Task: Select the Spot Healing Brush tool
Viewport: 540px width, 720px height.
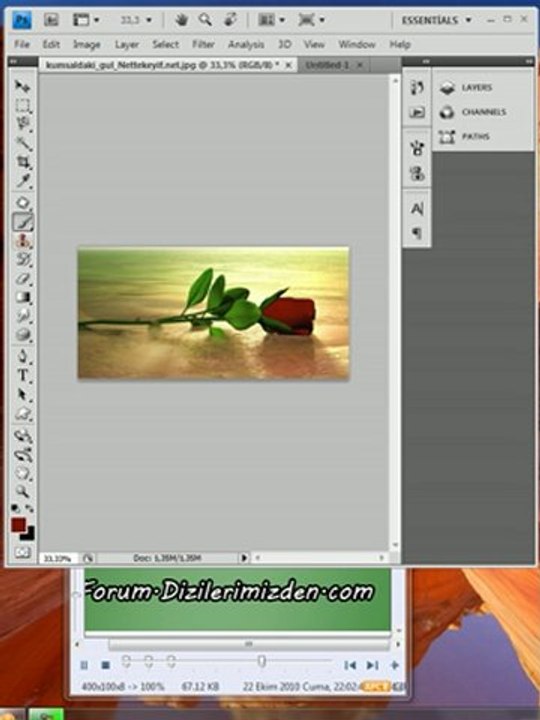Action: [22, 203]
